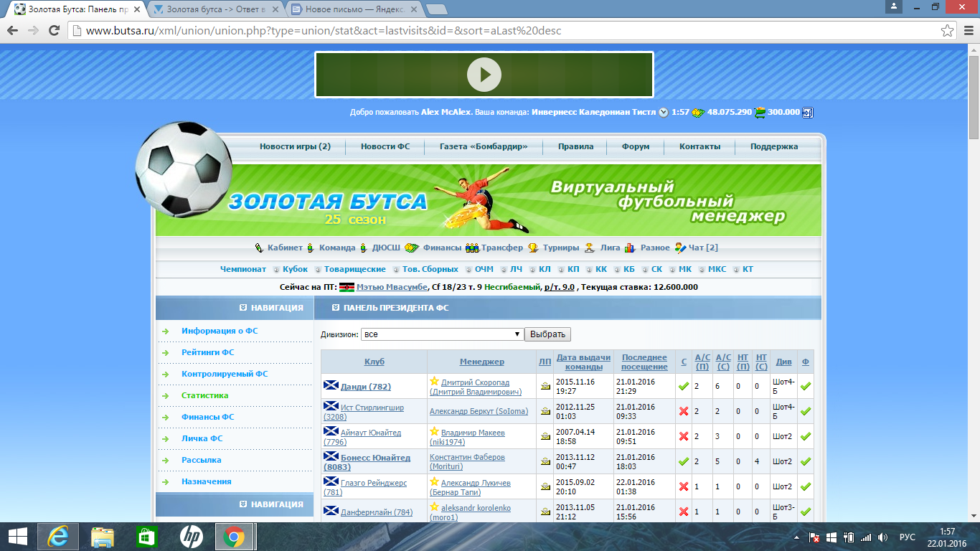
Task: Reload the page with the refresh icon
Action: [54, 31]
